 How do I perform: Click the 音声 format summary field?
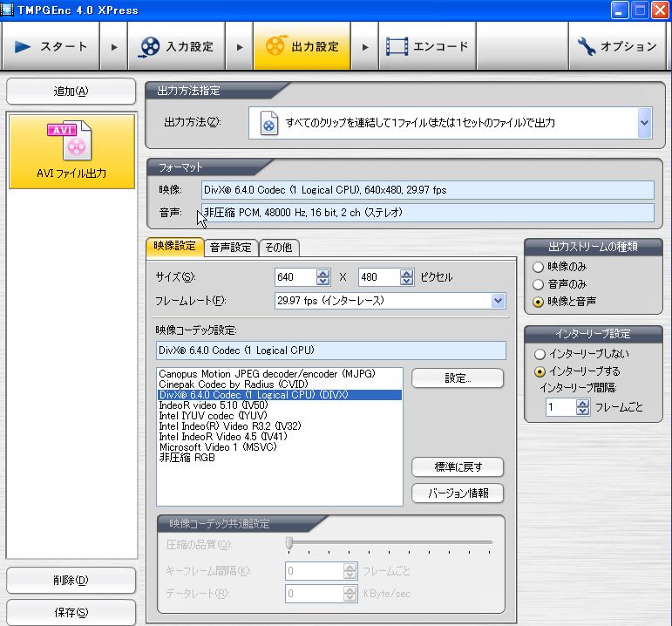pos(428,213)
